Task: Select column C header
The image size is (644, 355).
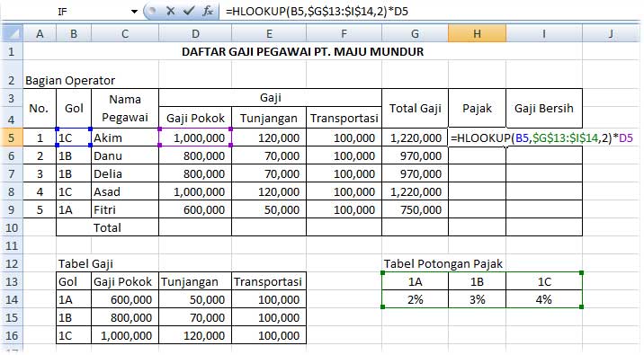Action: coord(125,33)
